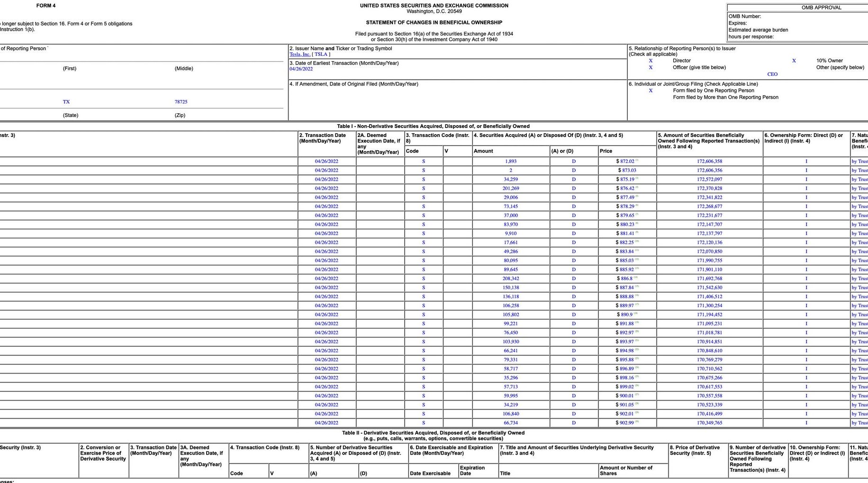Screen dimensions: 868x483
Task: Select the amount 49,286
Action: coord(511,252)
